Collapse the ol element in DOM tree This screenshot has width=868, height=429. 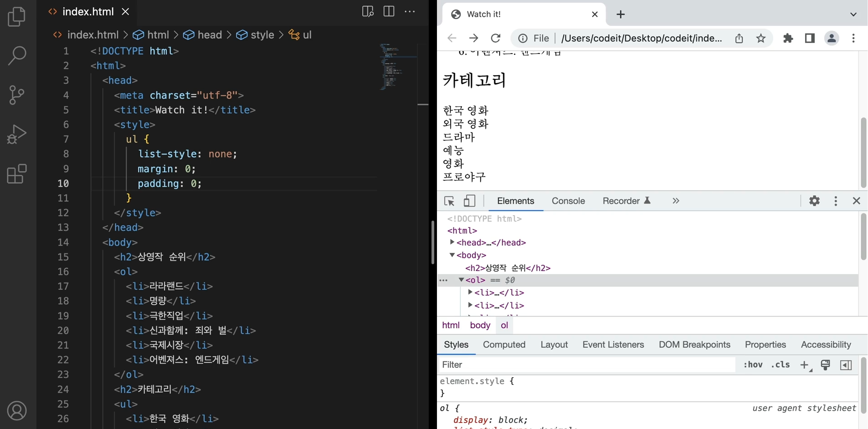point(461,280)
